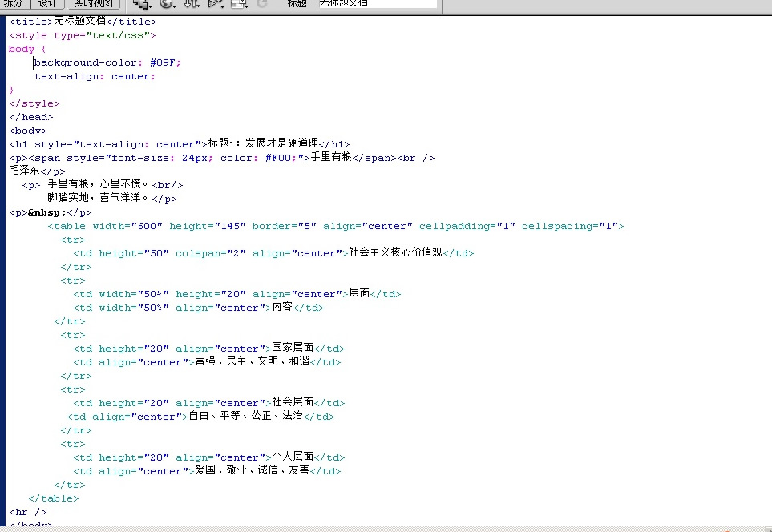Click the greyed-out refresh icon
This screenshot has height=532, width=772.
[261, 4]
